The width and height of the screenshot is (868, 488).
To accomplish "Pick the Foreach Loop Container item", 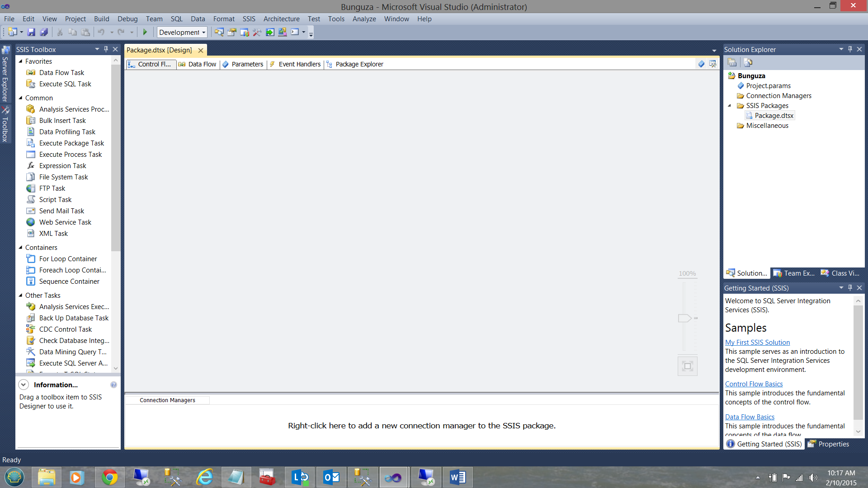I will [x=72, y=270].
